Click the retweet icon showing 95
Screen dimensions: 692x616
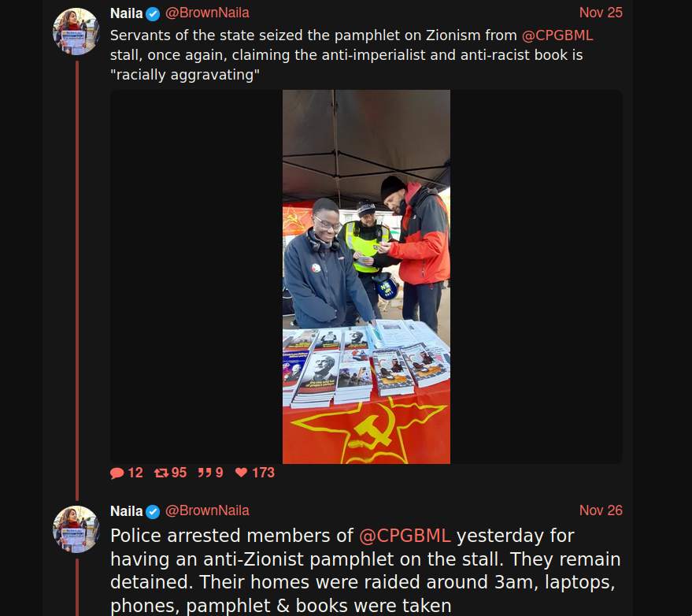click(x=161, y=473)
